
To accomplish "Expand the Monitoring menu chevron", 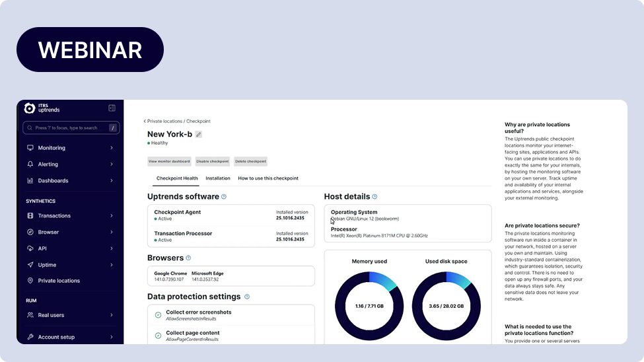I will [x=112, y=148].
